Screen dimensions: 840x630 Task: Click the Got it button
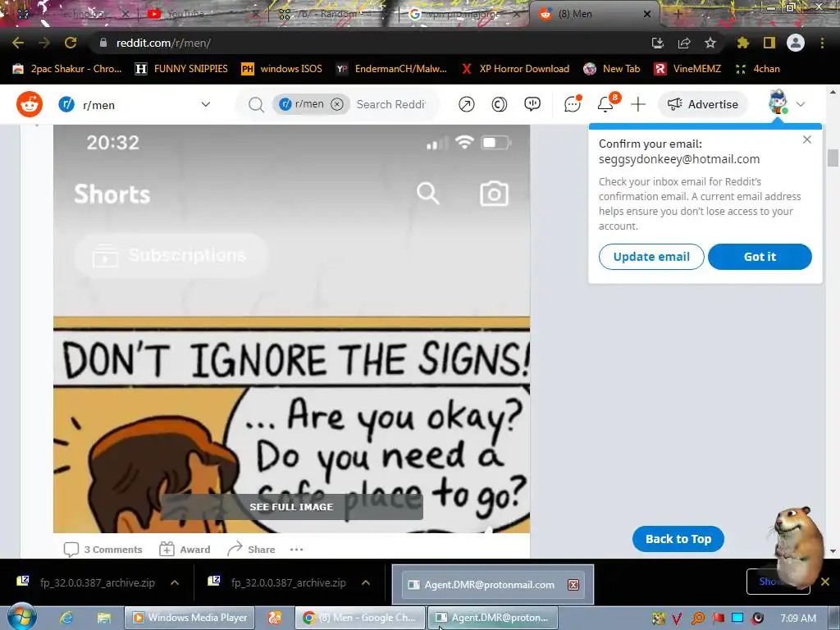(x=760, y=257)
